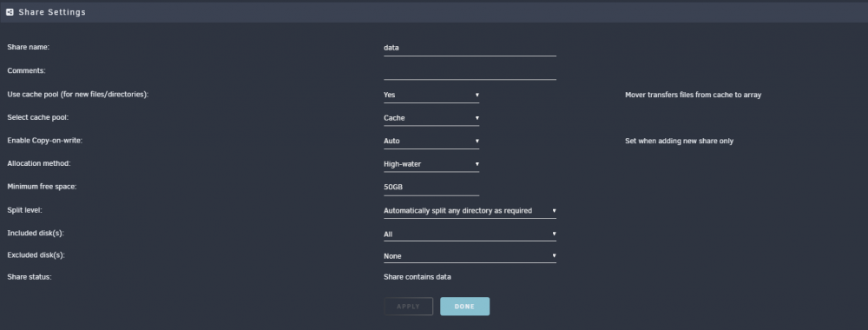The width and height of the screenshot is (868, 330).
Task: Open the Included disk(s) dropdown showing All
Action: coord(470,234)
